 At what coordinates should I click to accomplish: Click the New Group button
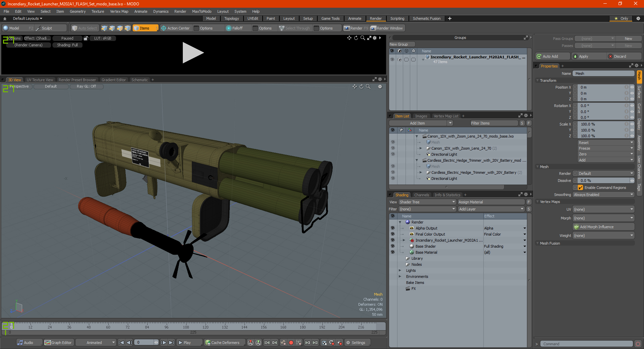[402, 44]
